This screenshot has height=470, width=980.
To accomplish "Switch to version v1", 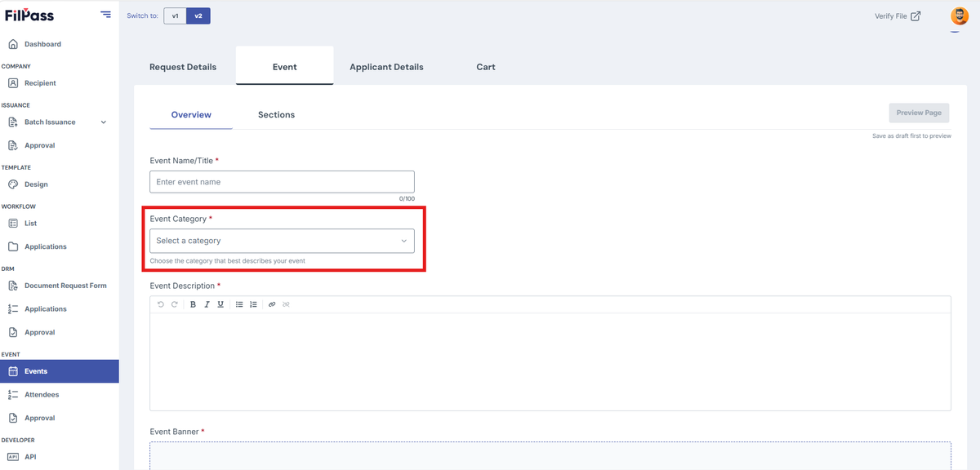I will coord(175,16).
